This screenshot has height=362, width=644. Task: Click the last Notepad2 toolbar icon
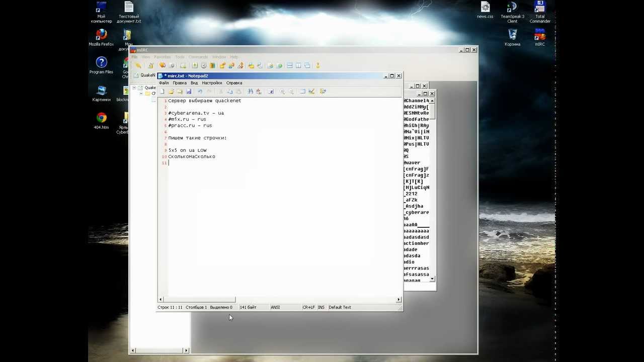pos(323,92)
